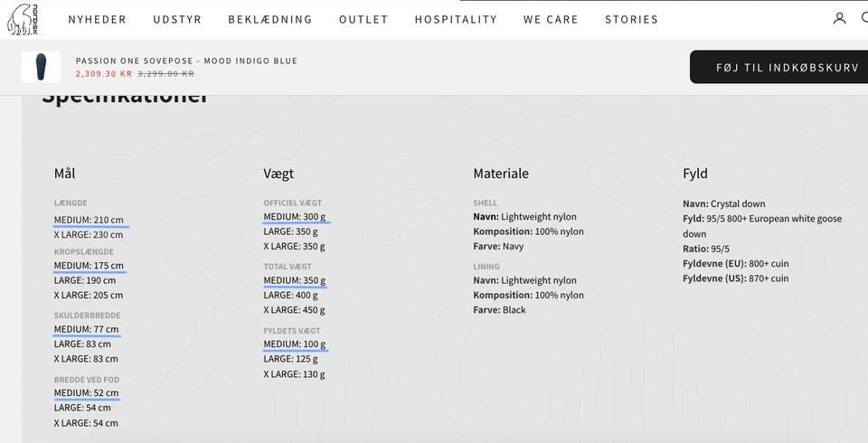868x443 pixels.
Task: Open the UDSTYR menu
Action: click(177, 19)
